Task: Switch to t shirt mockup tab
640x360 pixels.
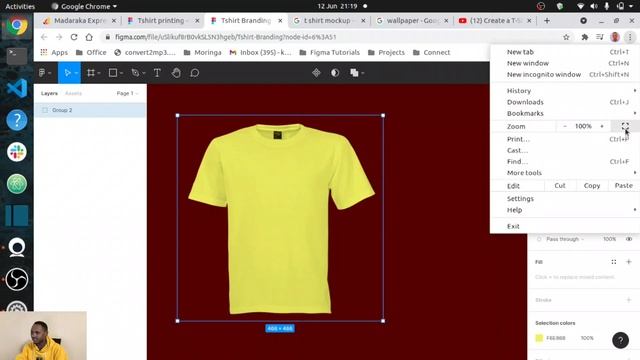Action: (x=327, y=20)
